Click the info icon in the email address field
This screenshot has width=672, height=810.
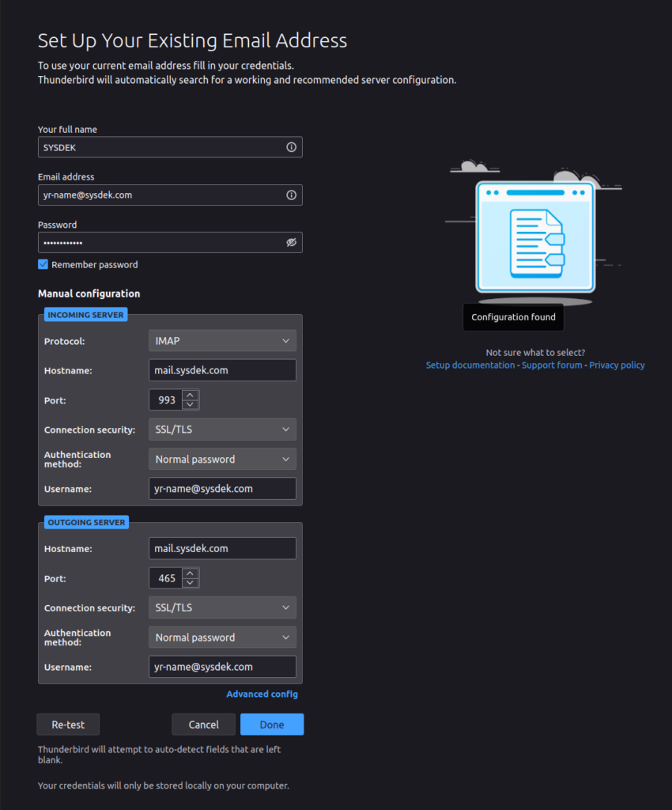tap(291, 195)
